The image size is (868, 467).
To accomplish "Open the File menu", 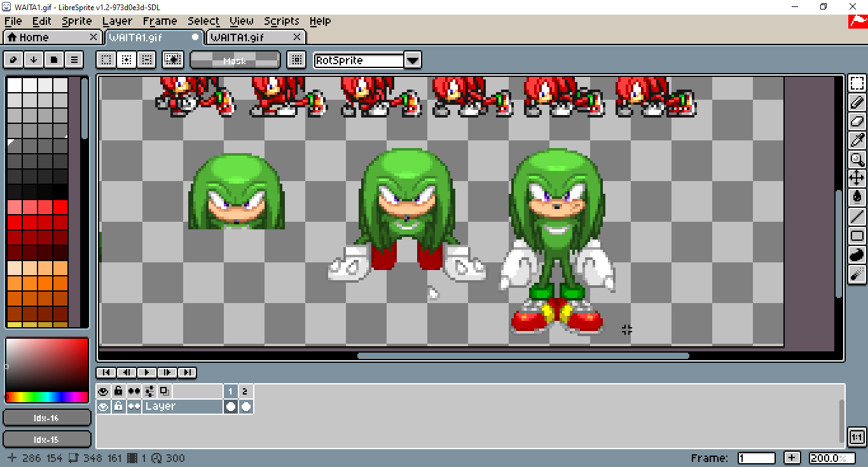I will (x=13, y=21).
